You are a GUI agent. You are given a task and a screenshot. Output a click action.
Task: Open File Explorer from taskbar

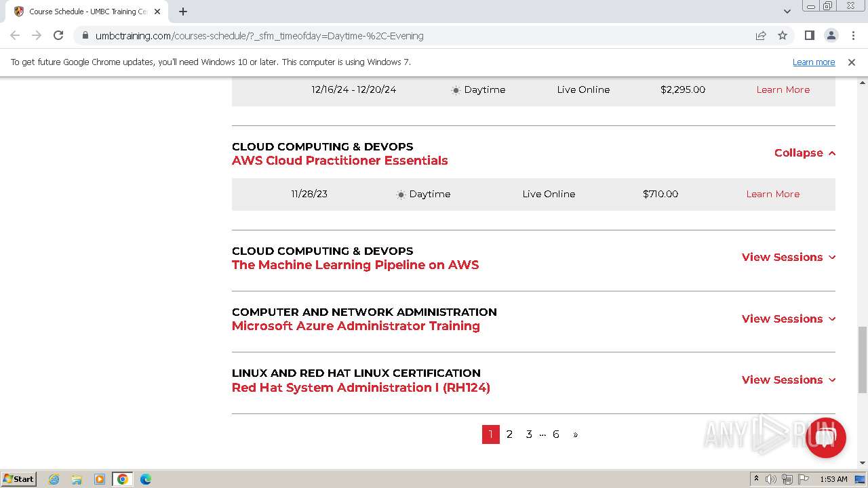pyautogui.click(x=77, y=479)
